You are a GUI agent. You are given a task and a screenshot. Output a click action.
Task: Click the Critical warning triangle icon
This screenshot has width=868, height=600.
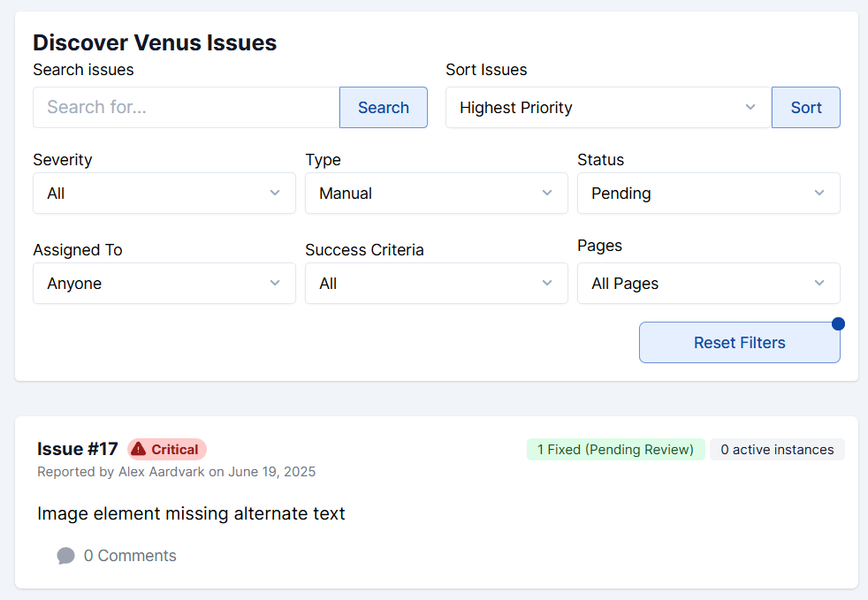click(x=139, y=450)
